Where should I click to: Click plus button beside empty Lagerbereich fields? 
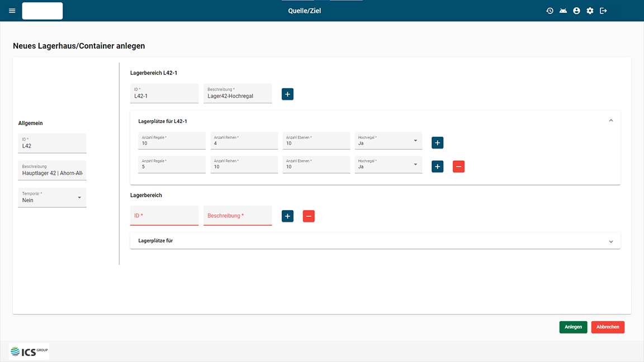coord(287,216)
